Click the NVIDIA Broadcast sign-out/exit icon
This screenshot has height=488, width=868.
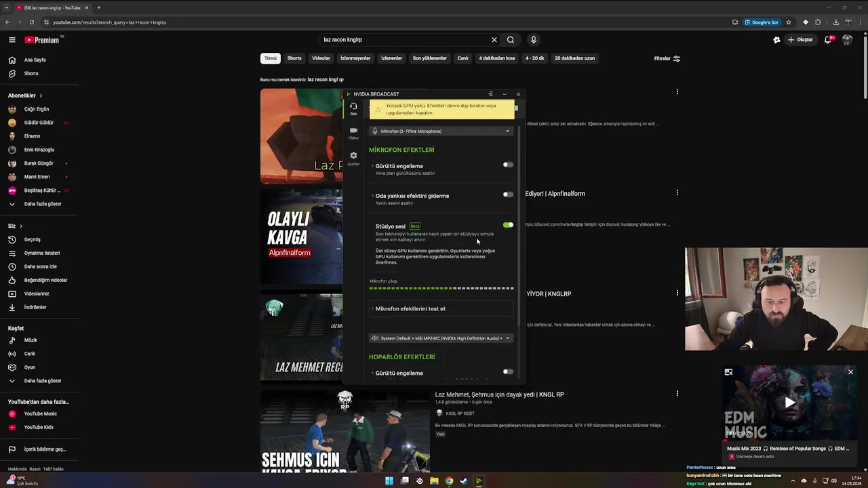490,94
